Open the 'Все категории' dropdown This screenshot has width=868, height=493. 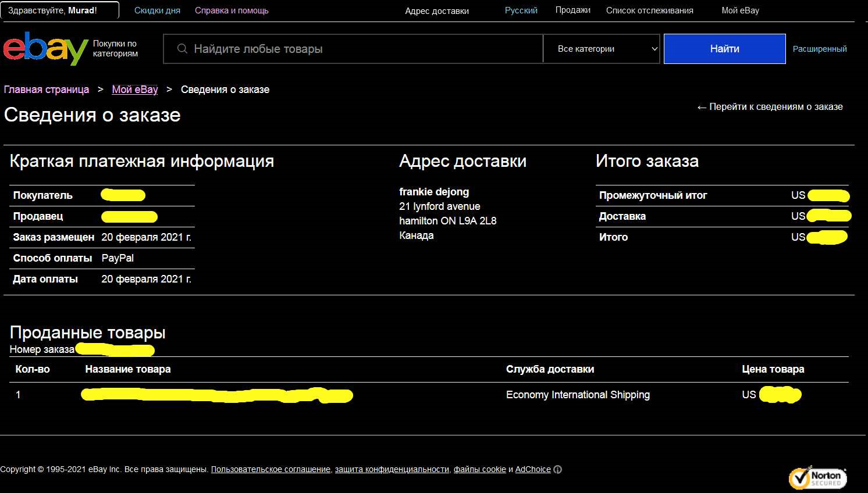pos(601,49)
